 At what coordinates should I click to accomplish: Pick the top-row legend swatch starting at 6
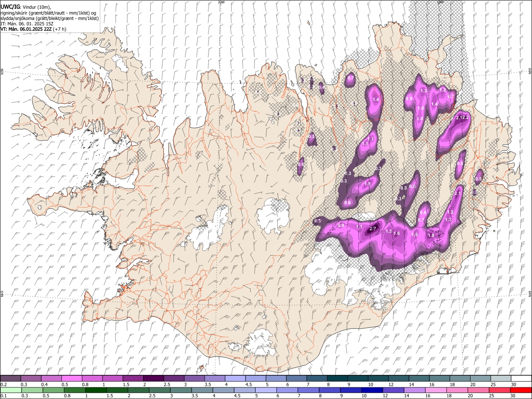pyautogui.click(x=297, y=378)
